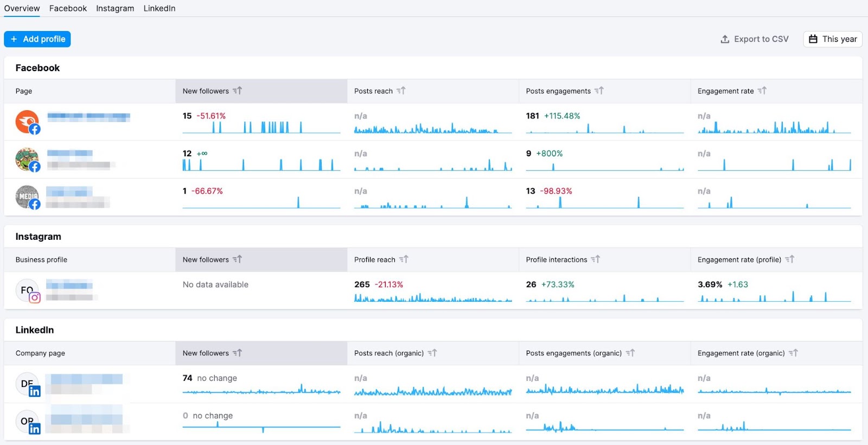The image size is (868, 445).
Task: Open LinkedIn company page with DF avatar
Action: [27, 384]
